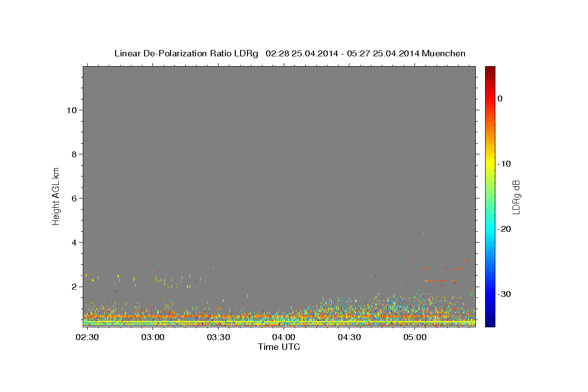
Task: Click the dark blue bottom of the colorbar
Action: (x=490, y=322)
